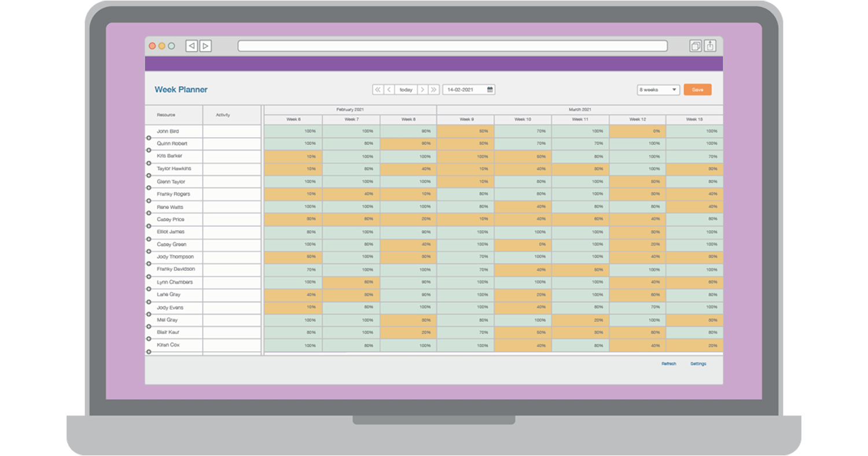The width and height of the screenshot is (868, 456).
Task: Open the browser tabs overview icon
Action: [695, 45]
